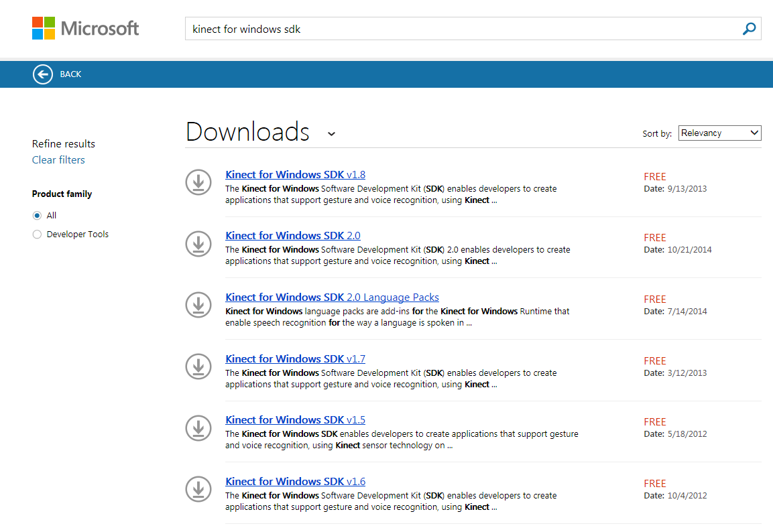Click the date 10/4/2012
The image size is (773, 532).
pos(687,496)
